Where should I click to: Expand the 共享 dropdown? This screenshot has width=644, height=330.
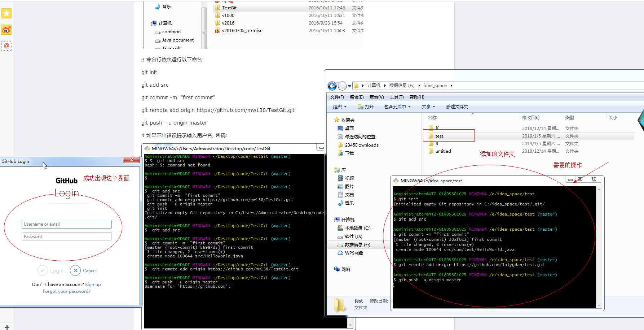428,107
